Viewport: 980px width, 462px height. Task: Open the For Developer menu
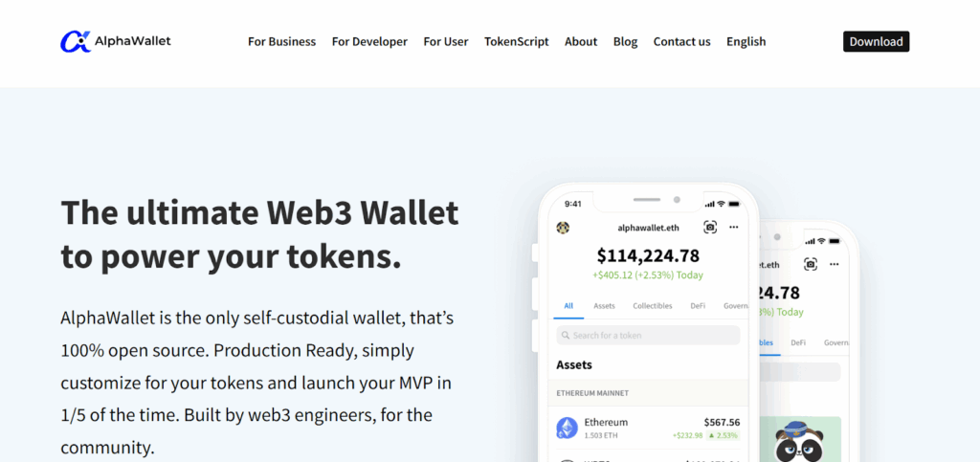369,41
